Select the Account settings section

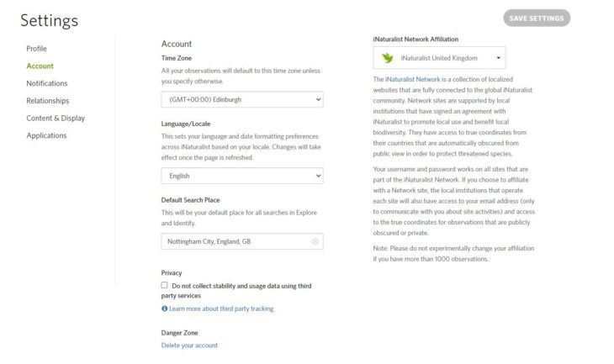click(40, 66)
